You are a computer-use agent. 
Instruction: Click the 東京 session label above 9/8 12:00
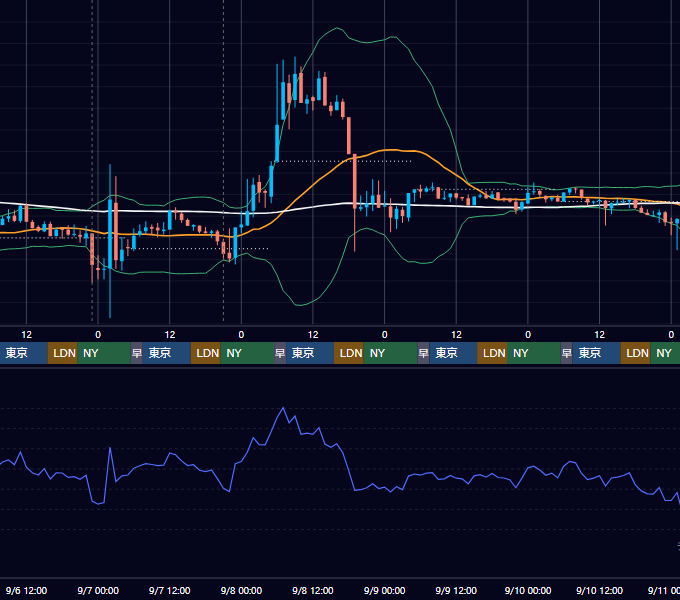click(310, 353)
